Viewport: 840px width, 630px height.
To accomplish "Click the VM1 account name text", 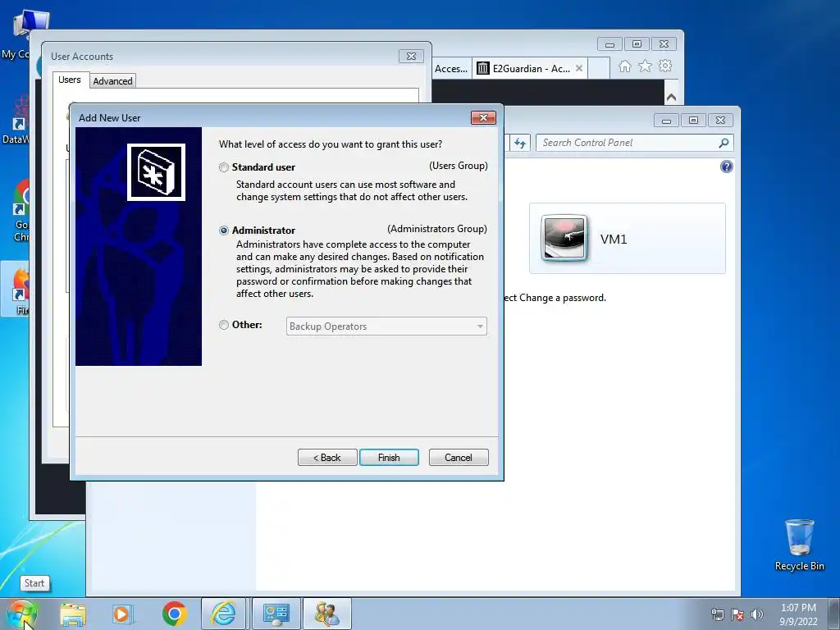I will (614, 239).
